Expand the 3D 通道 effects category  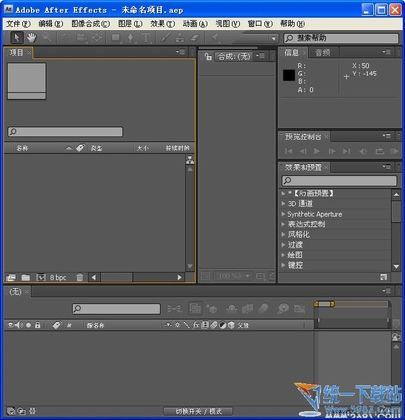[x=283, y=204]
